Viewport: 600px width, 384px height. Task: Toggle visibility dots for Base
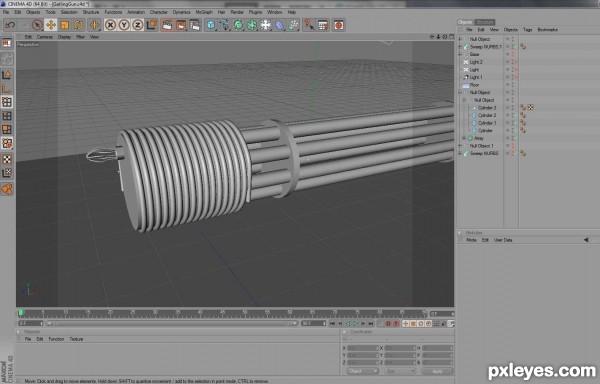(513, 54)
